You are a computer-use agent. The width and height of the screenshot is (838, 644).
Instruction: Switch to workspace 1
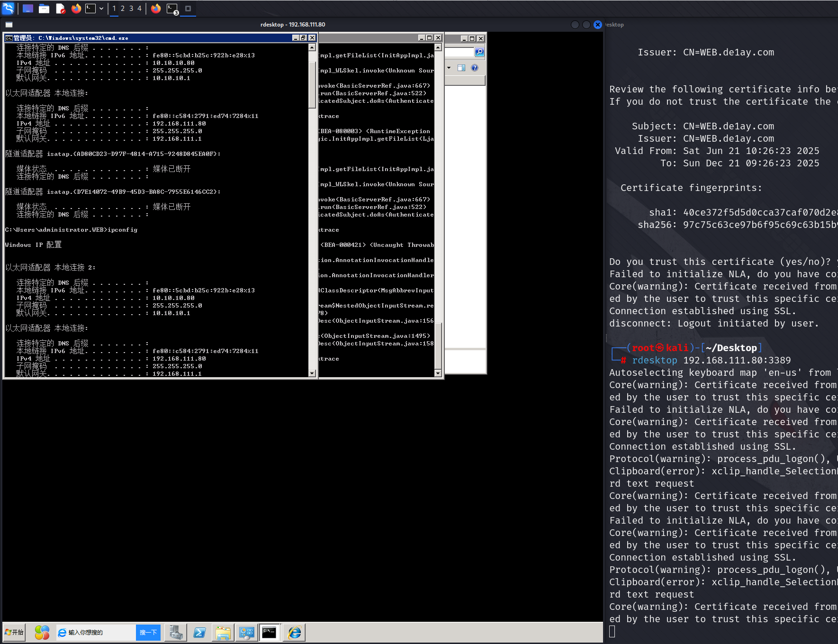click(x=114, y=9)
